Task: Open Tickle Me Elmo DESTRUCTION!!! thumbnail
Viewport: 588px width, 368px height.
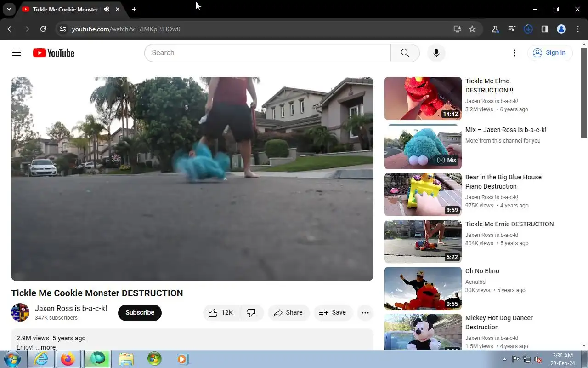Action: [x=423, y=98]
